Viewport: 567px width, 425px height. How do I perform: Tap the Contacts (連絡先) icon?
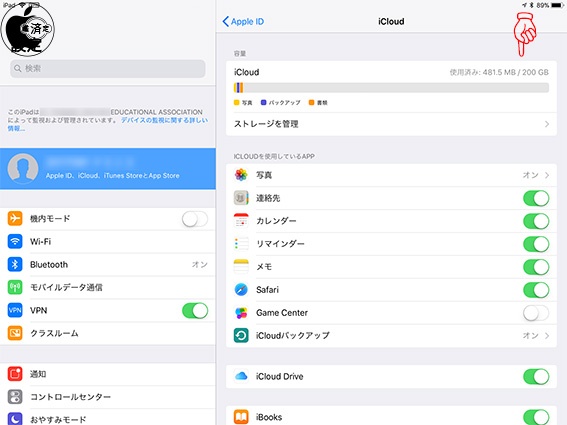241,198
